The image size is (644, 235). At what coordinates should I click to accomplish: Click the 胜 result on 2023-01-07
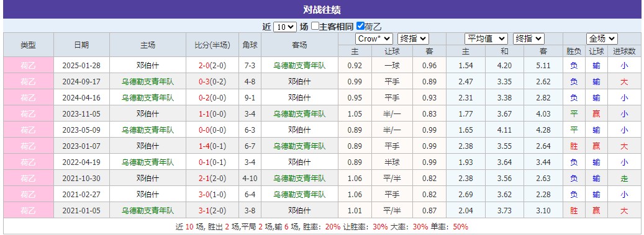pos(574,146)
